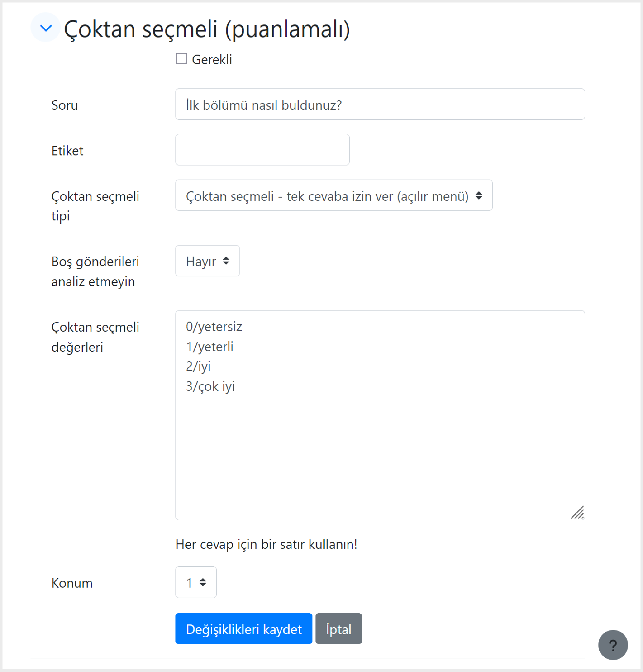Click the Gerekli label text
The height and width of the screenshot is (672, 643).
coord(212,60)
